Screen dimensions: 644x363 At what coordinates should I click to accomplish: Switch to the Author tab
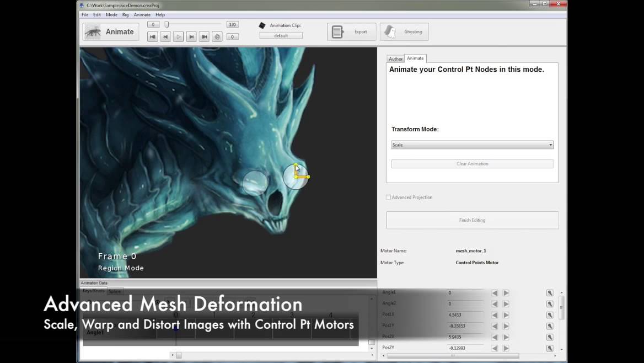pos(395,59)
